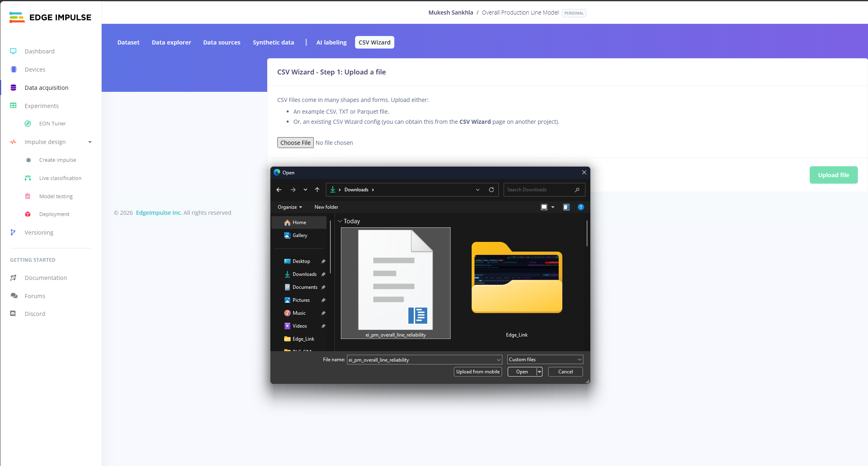The image size is (868, 466).
Task: Open view options dropdown arrow
Action: tap(553, 207)
